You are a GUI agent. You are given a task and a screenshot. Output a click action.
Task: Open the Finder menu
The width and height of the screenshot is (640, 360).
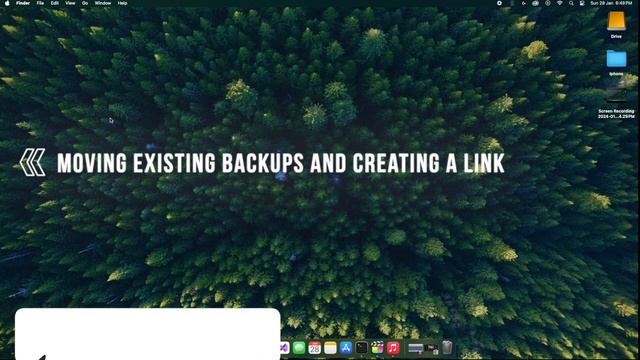[x=23, y=3]
